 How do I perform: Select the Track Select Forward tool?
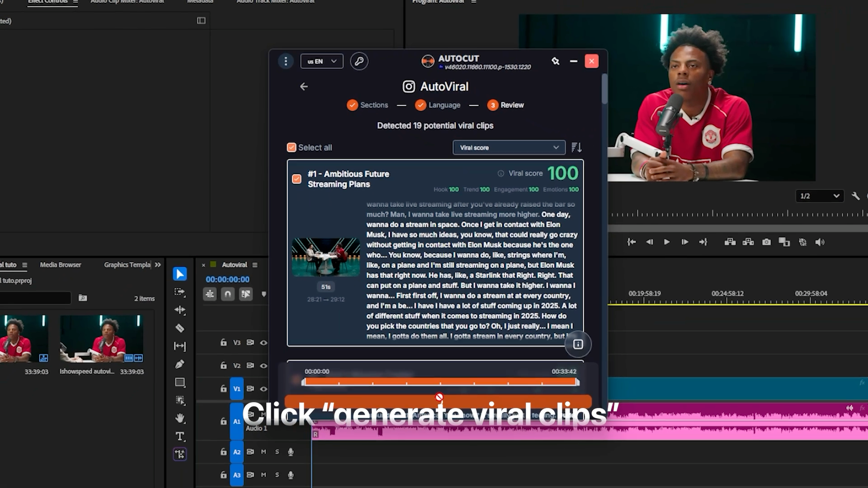pyautogui.click(x=179, y=292)
